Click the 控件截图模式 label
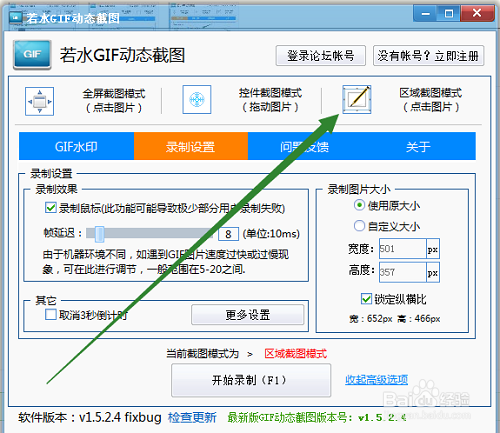The image size is (500, 433). (270, 93)
